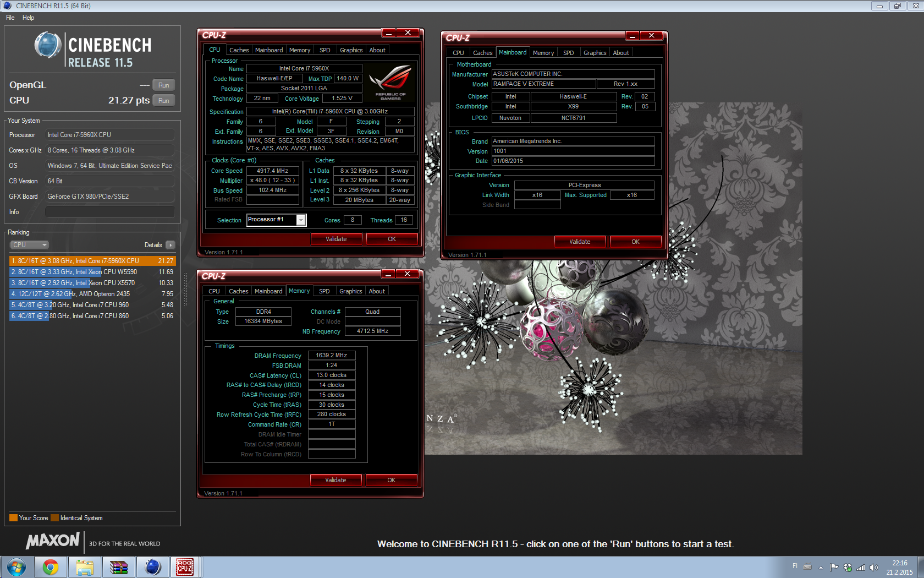Run the OpenGL benchmark
This screenshot has width=924, height=578.
click(164, 85)
